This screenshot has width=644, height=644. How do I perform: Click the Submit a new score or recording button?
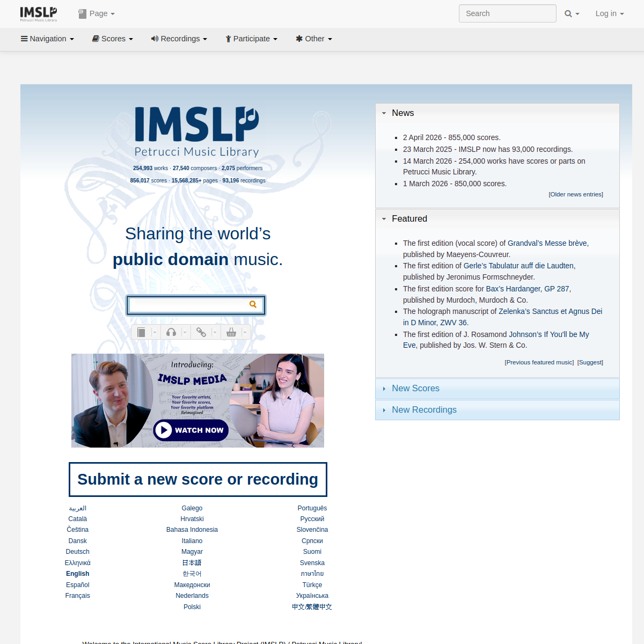coord(197,479)
